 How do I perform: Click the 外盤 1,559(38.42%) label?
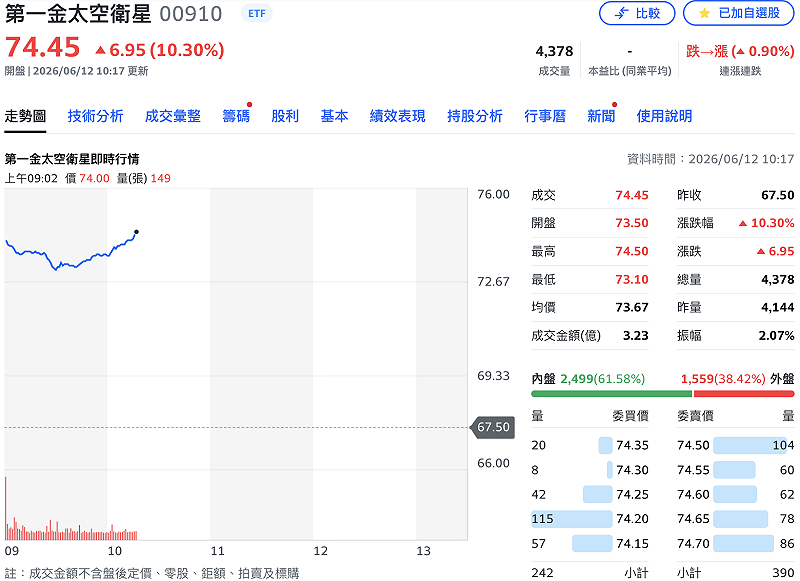[x=737, y=379]
